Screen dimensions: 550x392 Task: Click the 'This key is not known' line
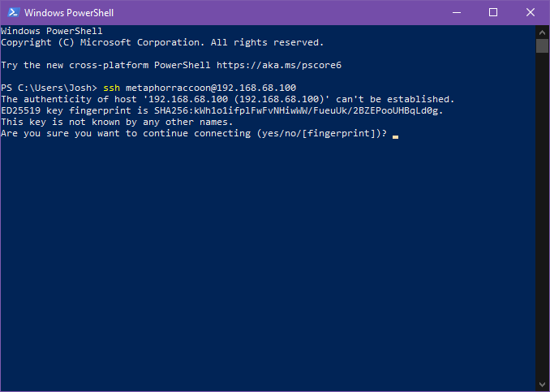pyautogui.click(x=117, y=122)
